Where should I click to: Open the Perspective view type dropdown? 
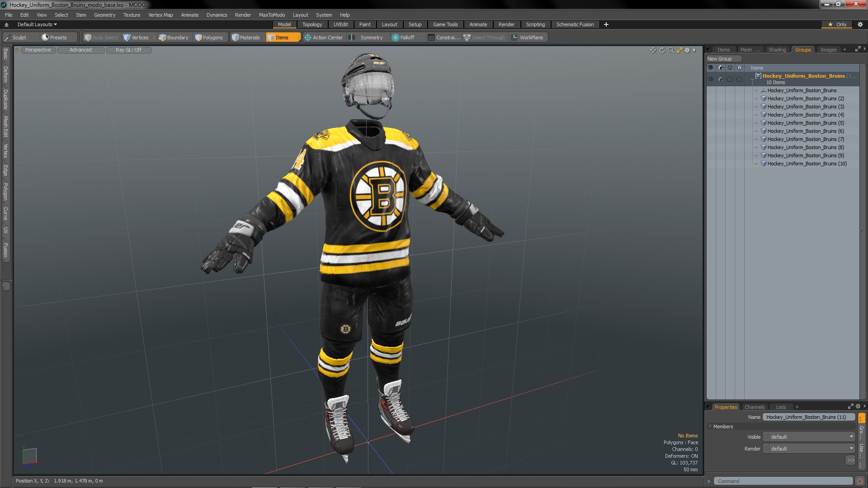(38, 50)
